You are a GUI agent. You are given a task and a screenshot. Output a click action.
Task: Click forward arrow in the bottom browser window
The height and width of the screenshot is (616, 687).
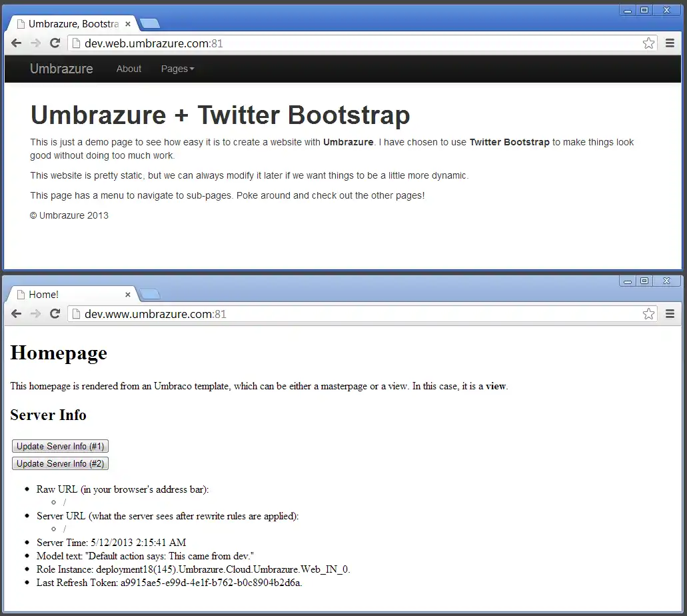click(x=35, y=314)
